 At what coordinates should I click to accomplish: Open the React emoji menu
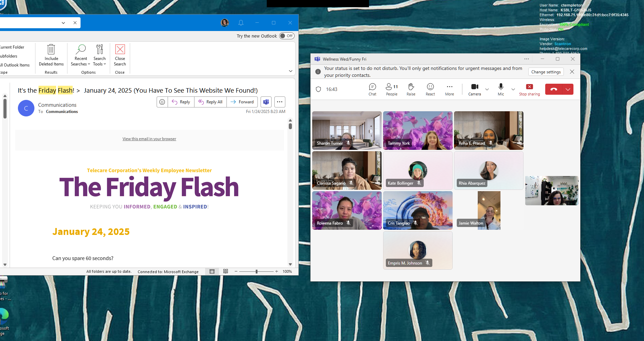click(430, 89)
